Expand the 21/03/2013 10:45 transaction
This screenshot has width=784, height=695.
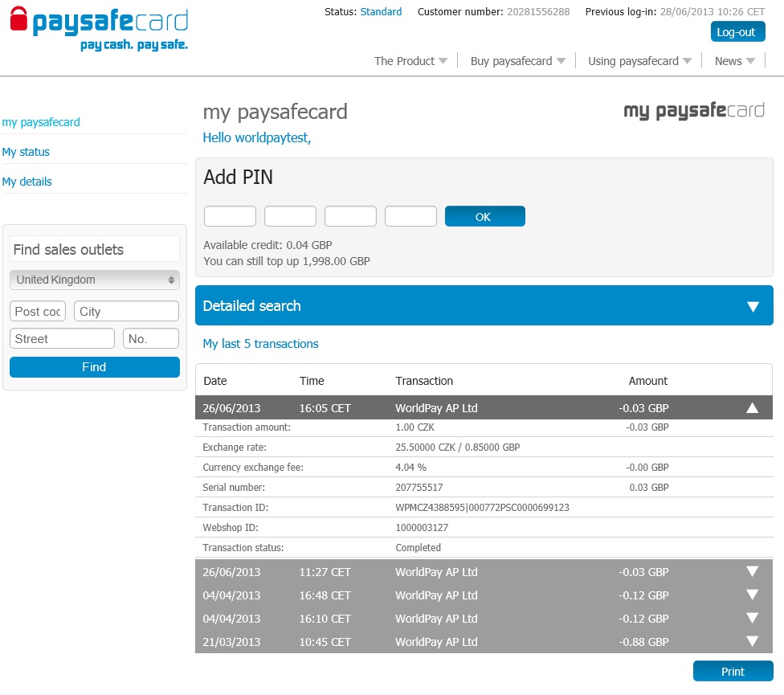click(752, 641)
